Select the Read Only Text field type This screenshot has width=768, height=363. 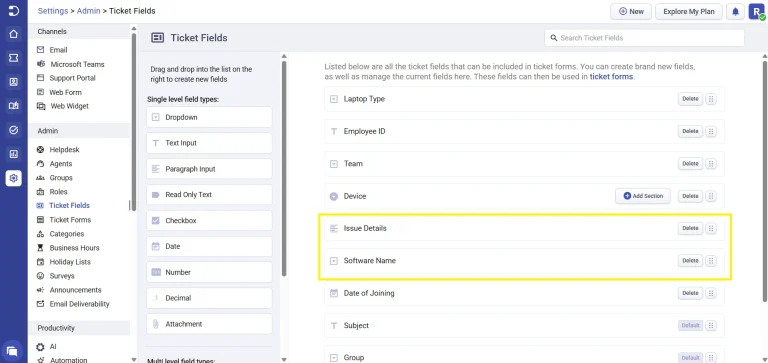pos(209,194)
